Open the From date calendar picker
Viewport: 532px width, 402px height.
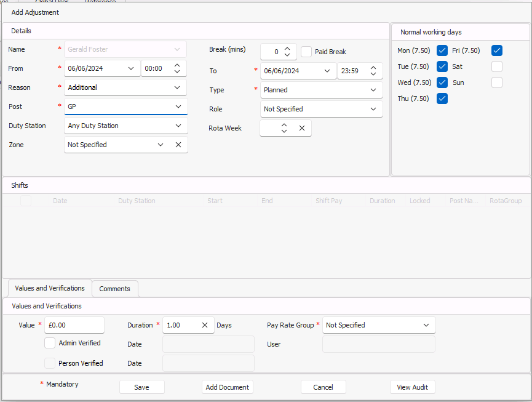132,68
